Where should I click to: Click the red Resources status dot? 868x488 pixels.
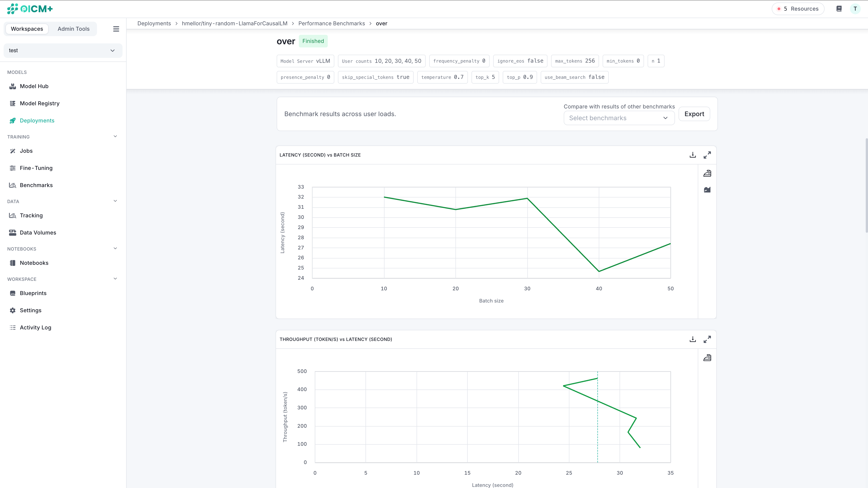[x=779, y=9]
